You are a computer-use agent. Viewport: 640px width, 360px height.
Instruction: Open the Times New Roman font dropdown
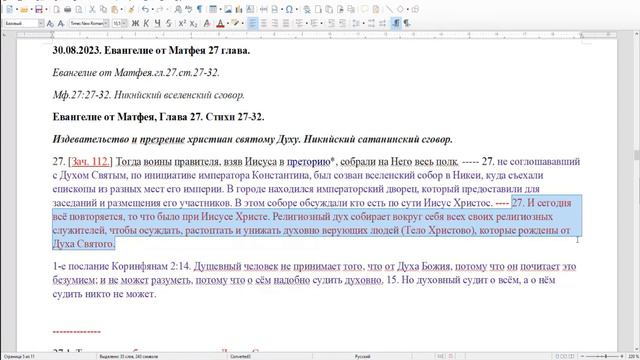(106, 23)
